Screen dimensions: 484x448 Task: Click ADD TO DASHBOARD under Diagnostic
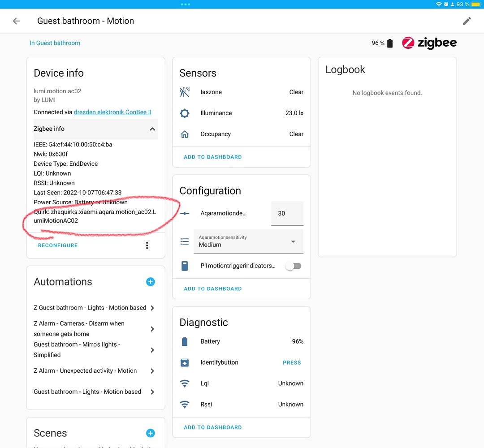pos(213,427)
